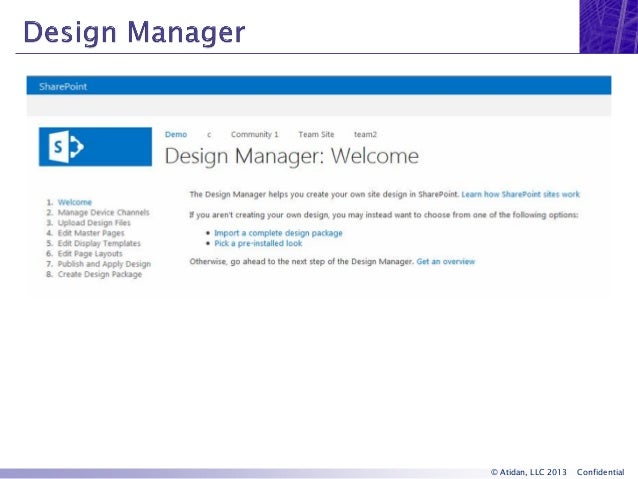The image size is (638, 479).
Task: Click Pick a pre-installed look
Action: click(258, 243)
